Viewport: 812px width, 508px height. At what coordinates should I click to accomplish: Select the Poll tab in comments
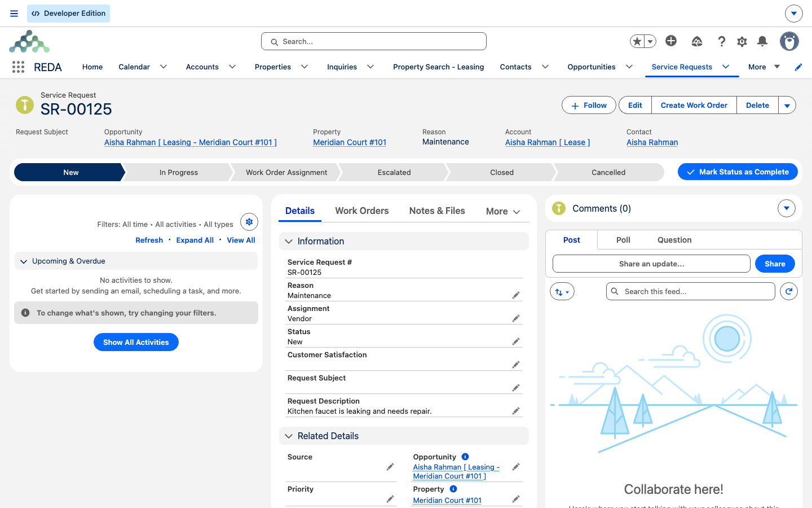(x=623, y=240)
